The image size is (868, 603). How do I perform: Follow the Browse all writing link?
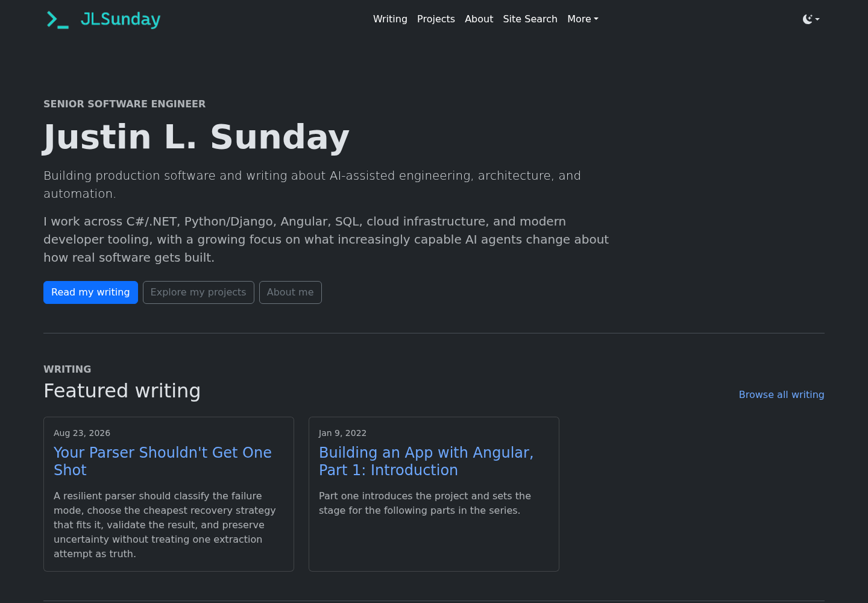coord(781,394)
